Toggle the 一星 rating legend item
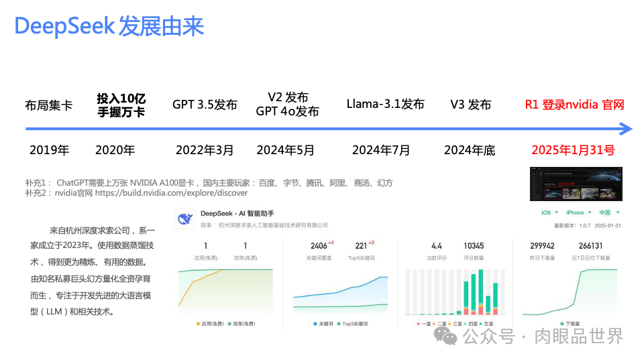Image resolution: width=644 pixels, height=362 pixels. click(x=424, y=324)
